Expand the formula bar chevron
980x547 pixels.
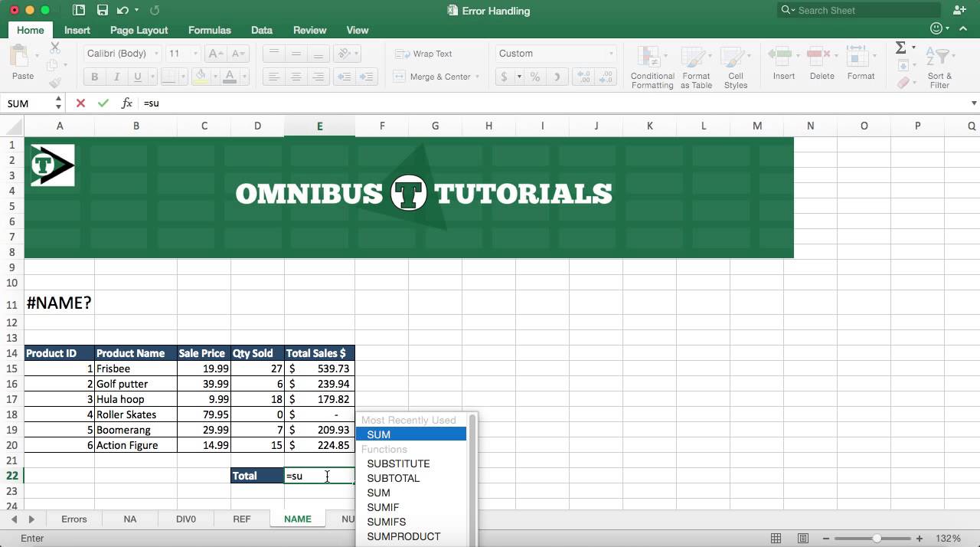pyautogui.click(x=974, y=103)
